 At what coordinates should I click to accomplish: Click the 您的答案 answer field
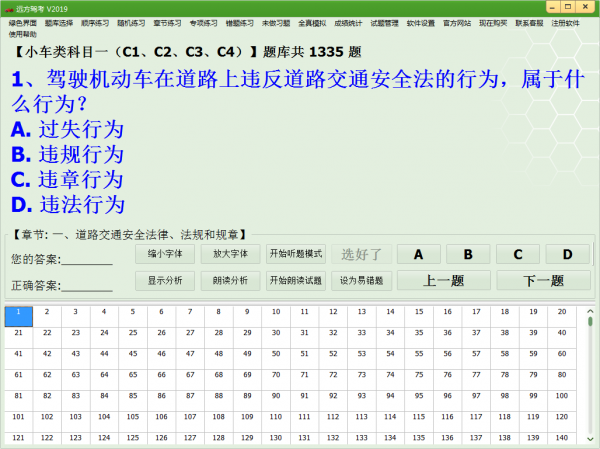pyautogui.click(x=87, y=260)
